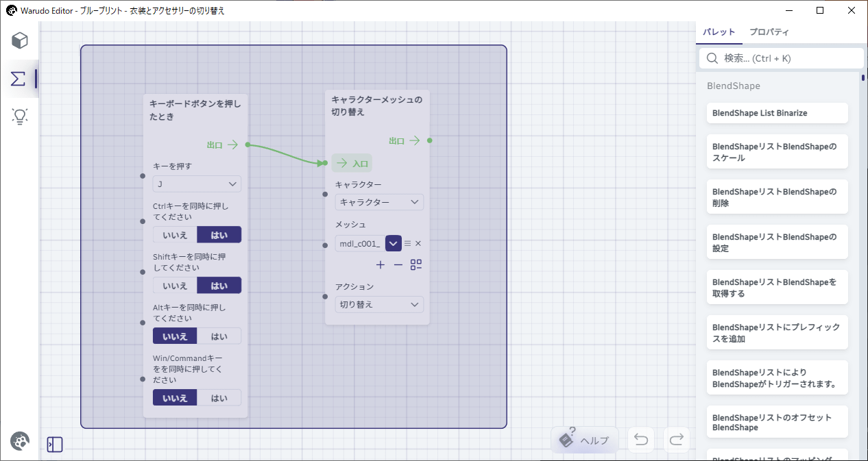Select BlendShapeリストにプレフィックスを追加 node
This screenshot has height=461, width=868.
pos(777,333)
